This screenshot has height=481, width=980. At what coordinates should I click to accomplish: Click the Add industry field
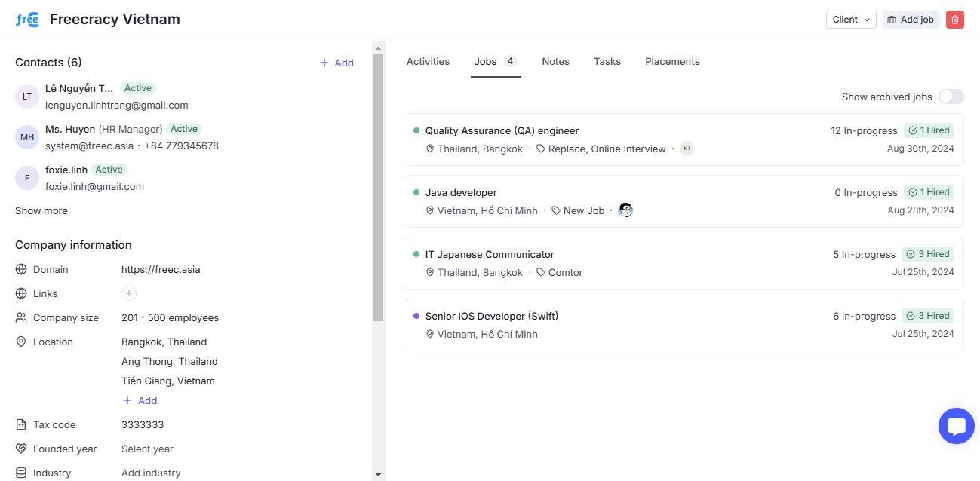click(151, 473)
